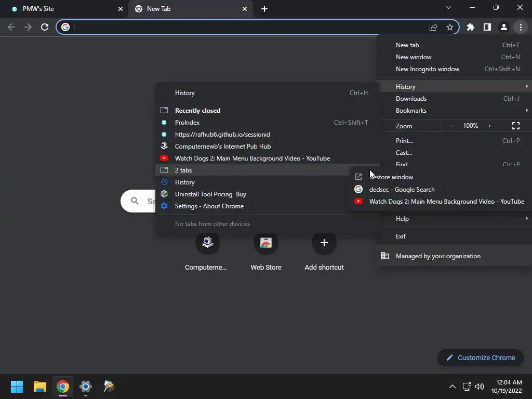532x399 pixels.
Task: Open the profile avatar icon
Action: point(504,27)
